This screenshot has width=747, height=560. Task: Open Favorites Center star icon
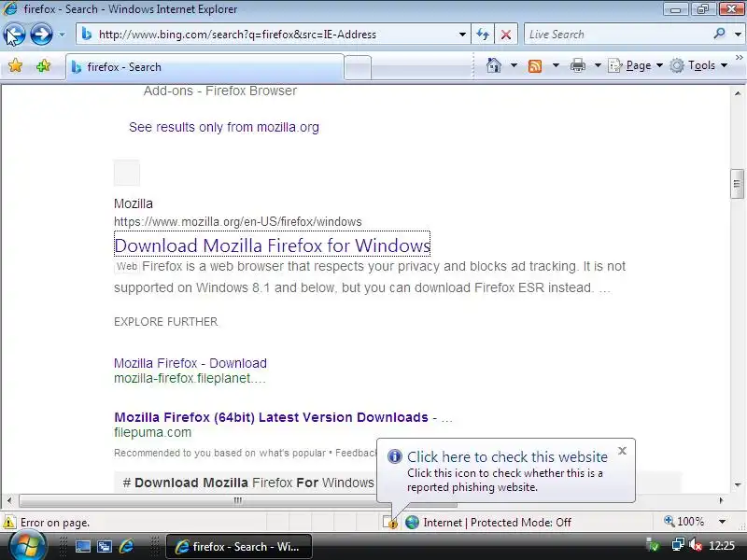[x=15, y=65]
